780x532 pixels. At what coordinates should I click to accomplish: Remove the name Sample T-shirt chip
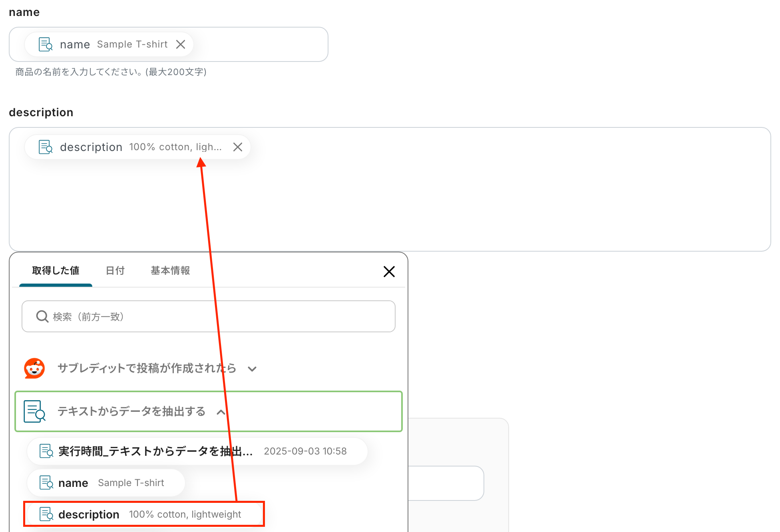pos(181,44)
